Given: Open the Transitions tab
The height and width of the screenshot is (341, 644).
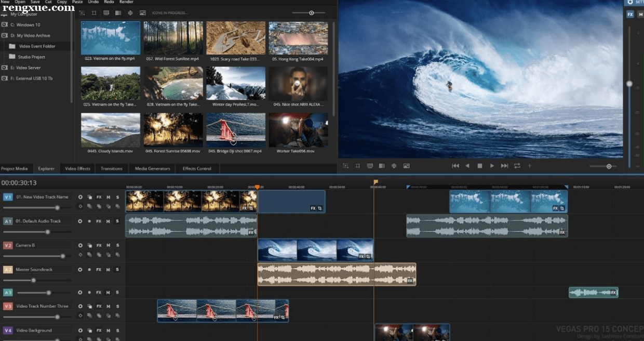Looking at the screenshot, I should pos(112,168).
